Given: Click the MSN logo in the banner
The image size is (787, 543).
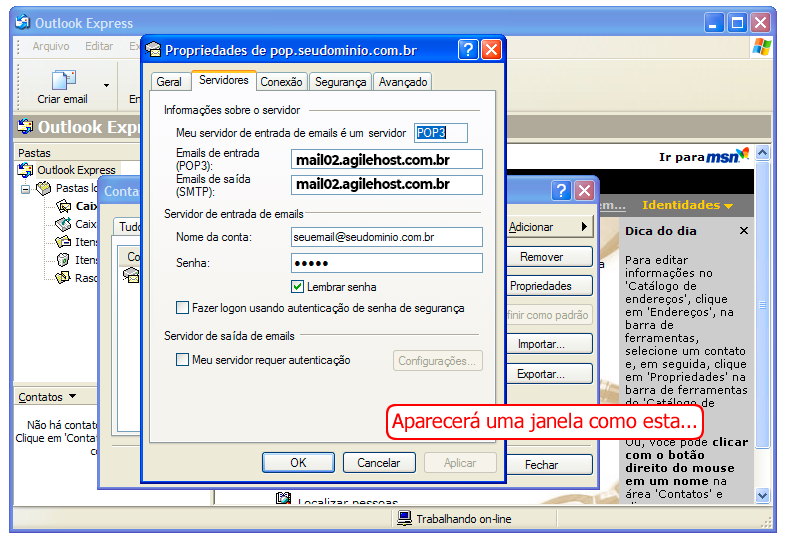Looking at the screenshot, I should 726,156.
